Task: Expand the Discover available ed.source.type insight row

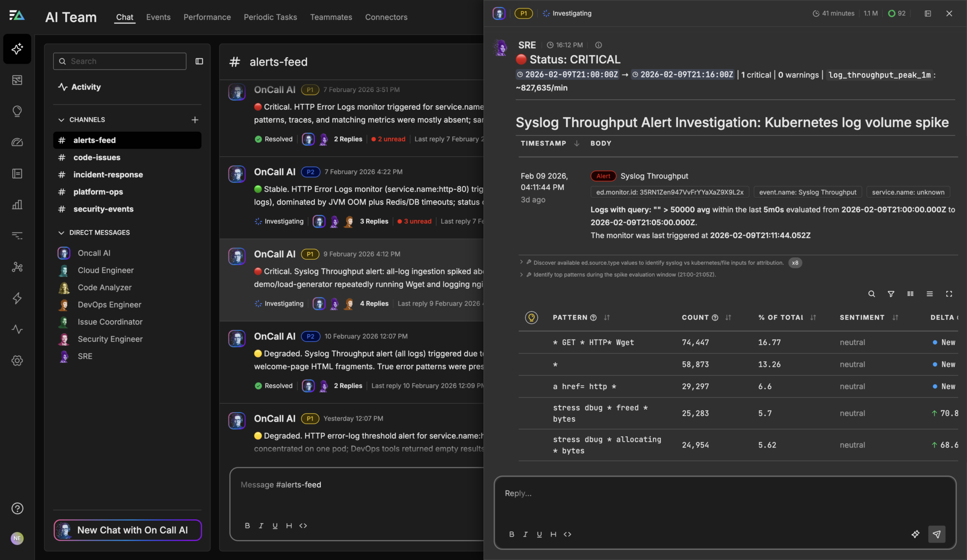Action: click(521, 263)
